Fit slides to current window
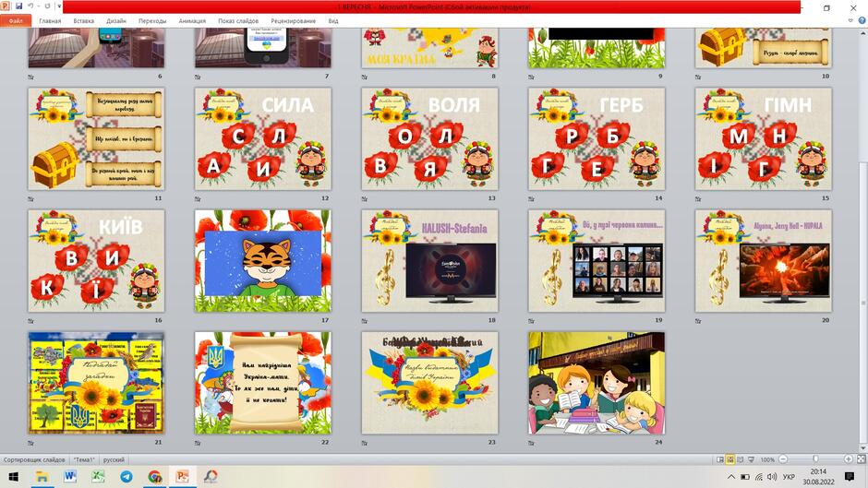 coord(862,459)
